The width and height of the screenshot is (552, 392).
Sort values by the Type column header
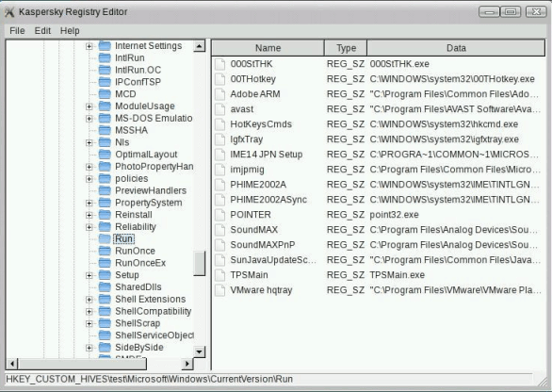click(346, 48)
